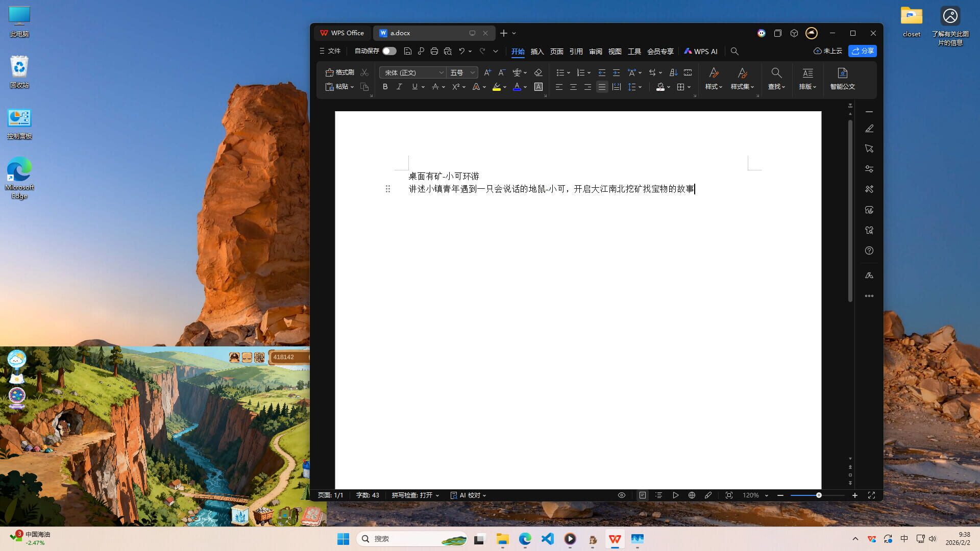Open the 文件 (File) menu
This screenshot has width=980, height=551.
[332, 51]
